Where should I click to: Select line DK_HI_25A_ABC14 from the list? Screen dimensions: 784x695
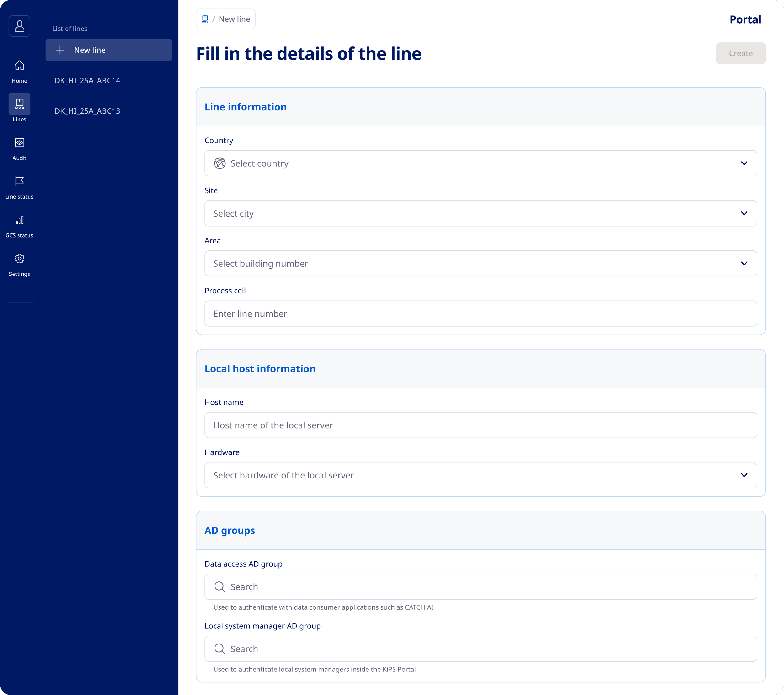click(x=87, y=81)
